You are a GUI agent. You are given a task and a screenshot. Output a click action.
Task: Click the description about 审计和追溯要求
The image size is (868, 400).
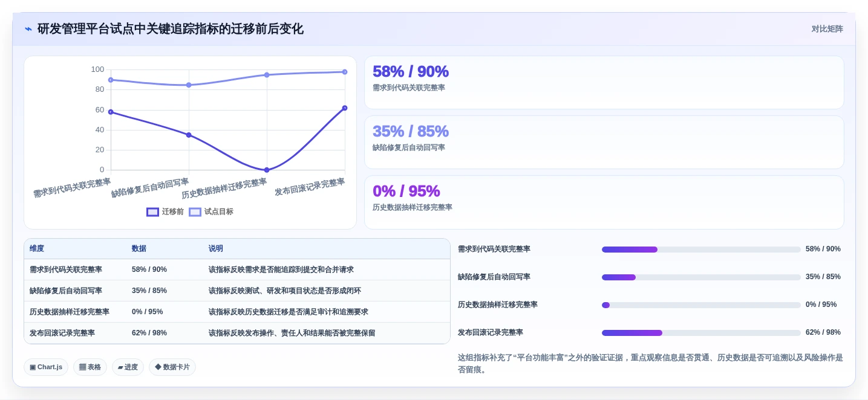[x=289, y=312]
